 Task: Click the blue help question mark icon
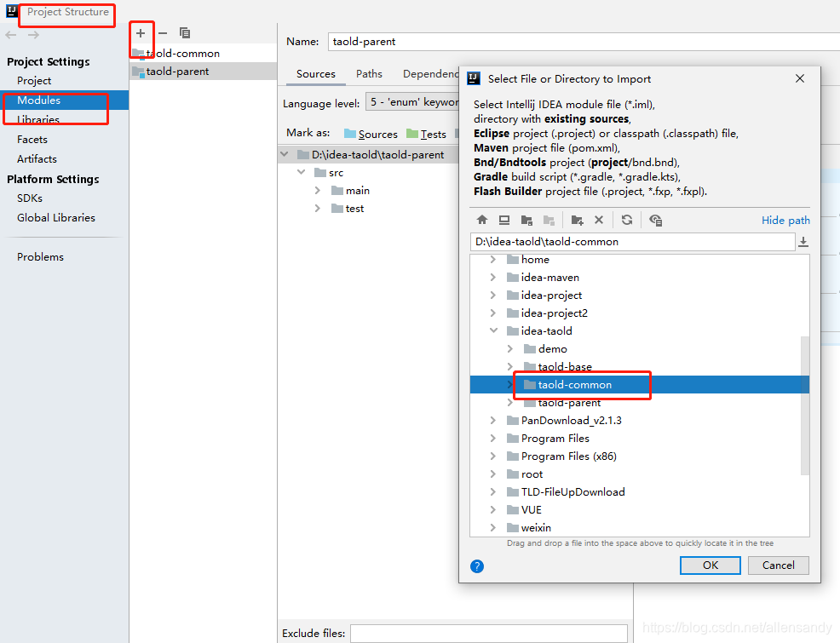pyautogui.click(x=477, y=565)
